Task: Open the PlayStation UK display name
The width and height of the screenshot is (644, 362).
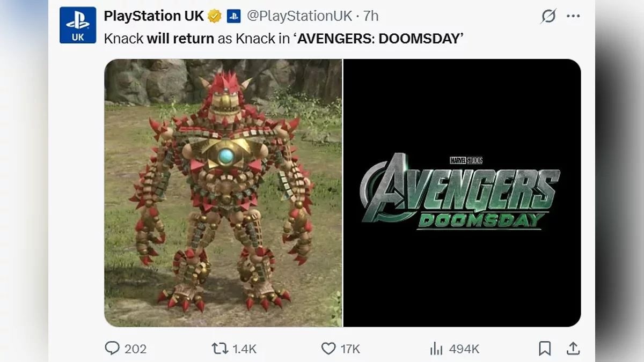Action: (x=153, y=16)
